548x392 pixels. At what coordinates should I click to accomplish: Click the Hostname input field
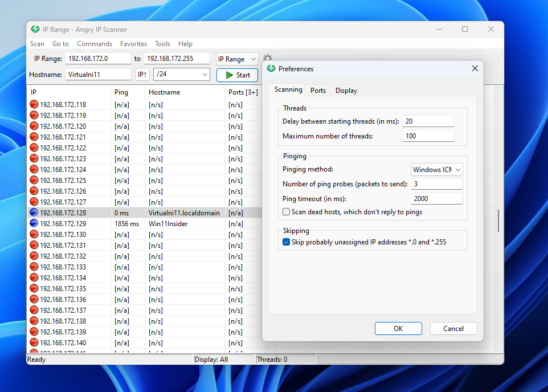(x=98, y=75)
